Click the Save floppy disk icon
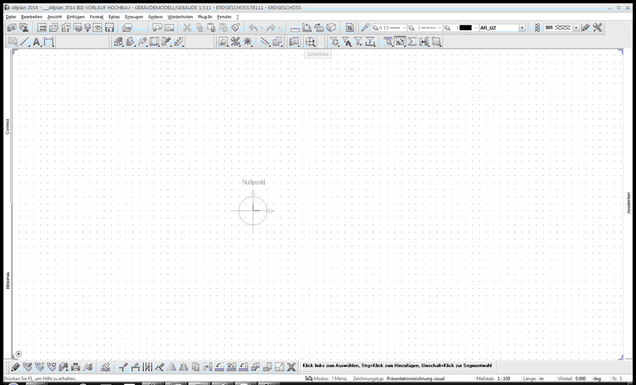 [110, 28]
